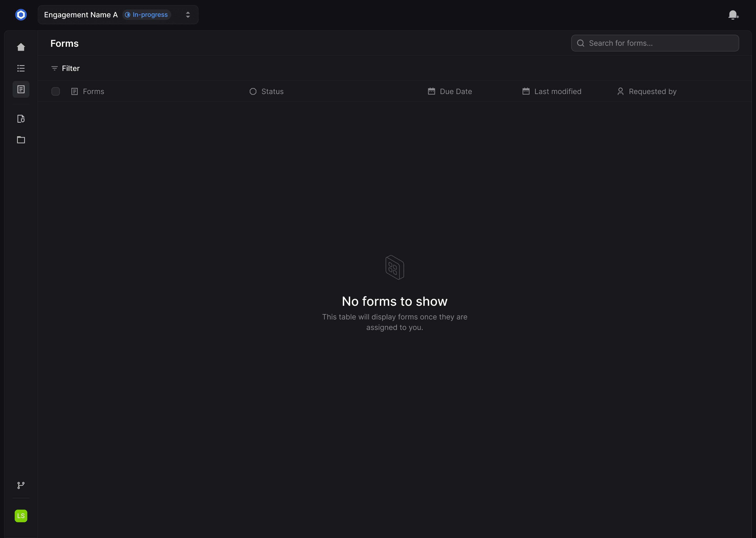Sort by the Due Date column header
This screenshot has height=538, width=756.
coord(450,91)
